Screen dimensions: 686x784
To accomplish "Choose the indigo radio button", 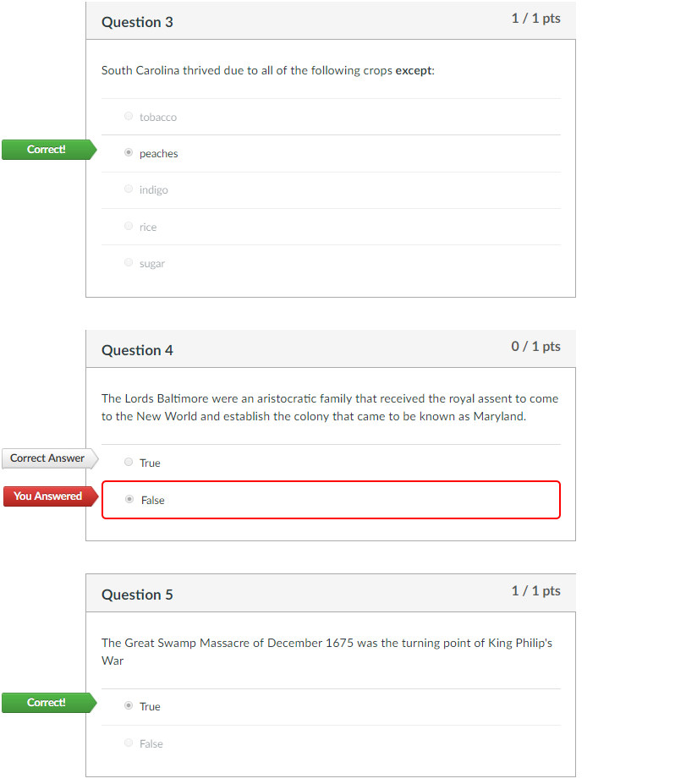I will coord(129,189).
